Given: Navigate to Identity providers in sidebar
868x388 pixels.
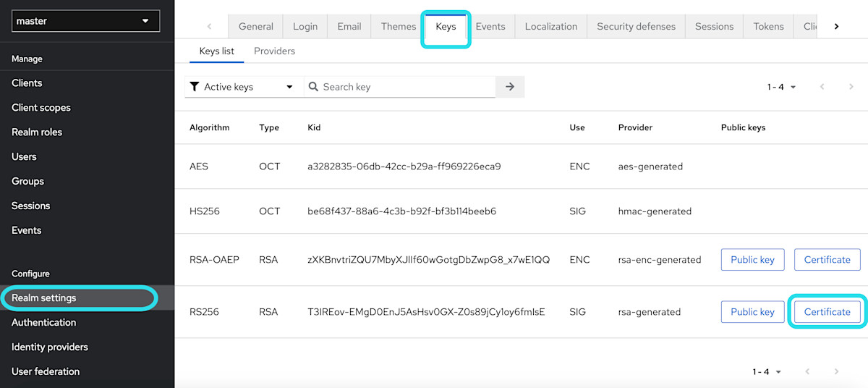Looking at the screenshot, I should (50, 347).
